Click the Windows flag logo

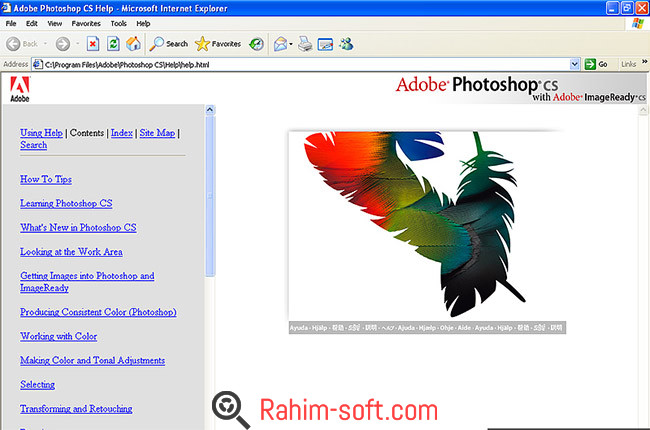pyautogui.click(x=638, y=23)
